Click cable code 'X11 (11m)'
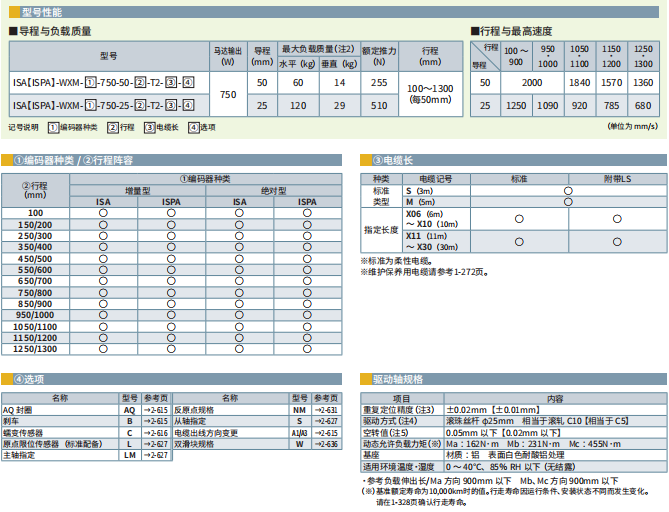669x512 pixels. tap(426, 236)
